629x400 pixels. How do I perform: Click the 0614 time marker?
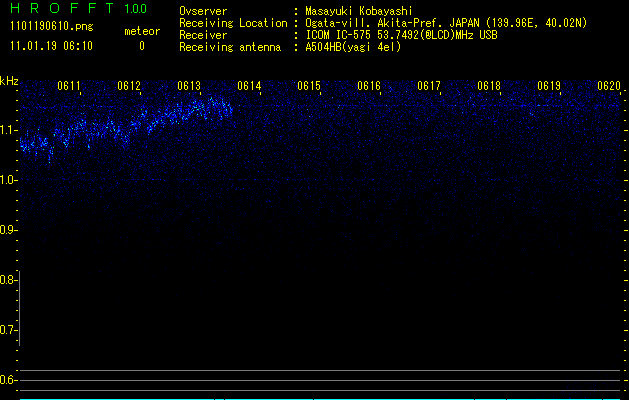tap(249, 86)
